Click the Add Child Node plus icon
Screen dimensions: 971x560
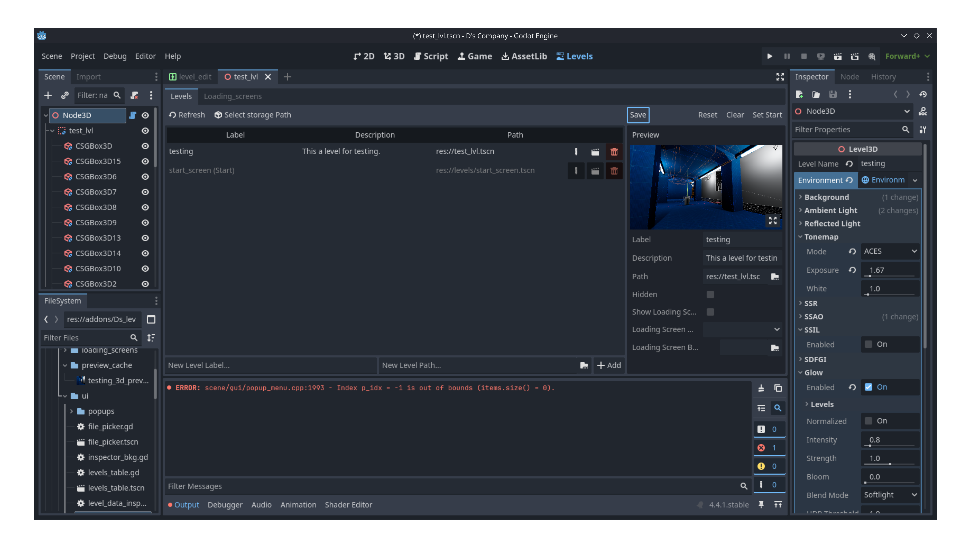(x=48, y=95)
